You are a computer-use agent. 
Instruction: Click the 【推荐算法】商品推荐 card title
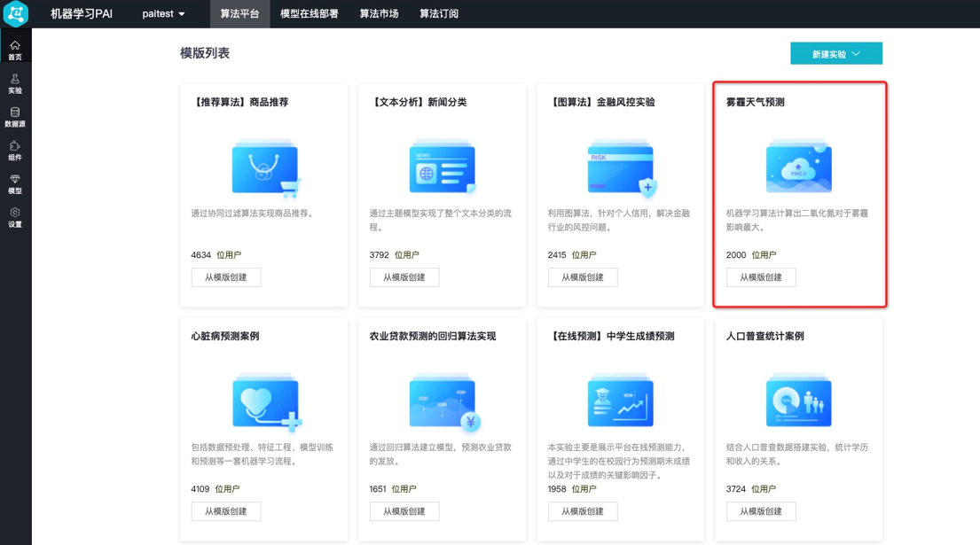pos(240,102)
